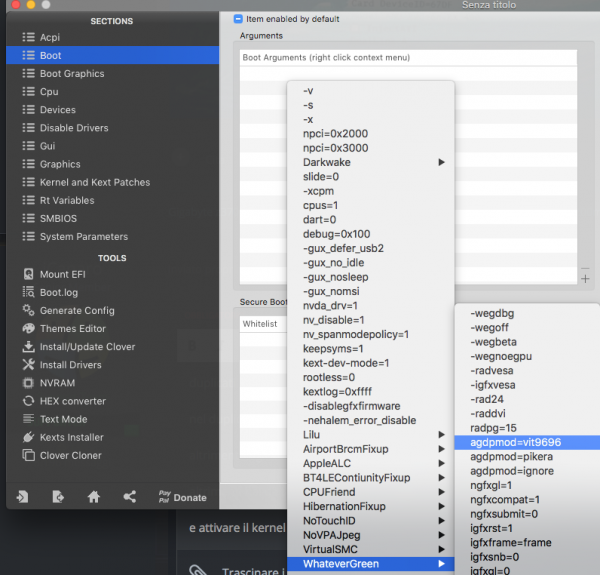Select agdpmod=pikera option
Viewport: 600px width, 575px height.
tap(527, 456)
